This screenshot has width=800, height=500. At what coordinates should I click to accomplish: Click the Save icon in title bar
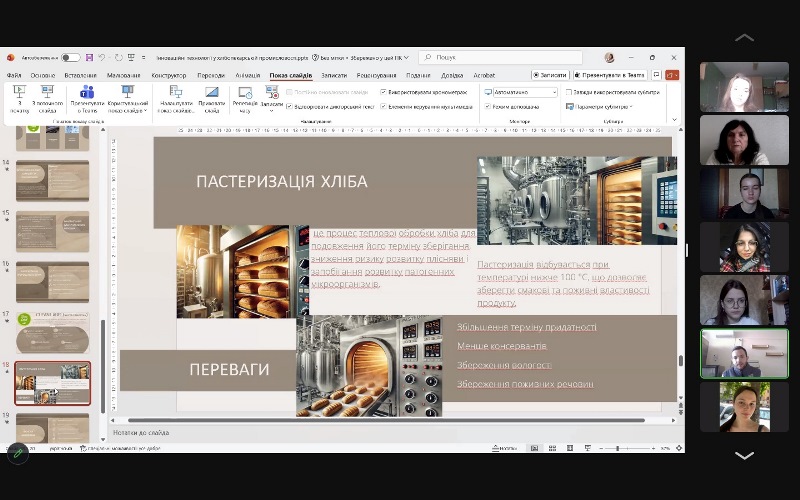click(89, 58)
